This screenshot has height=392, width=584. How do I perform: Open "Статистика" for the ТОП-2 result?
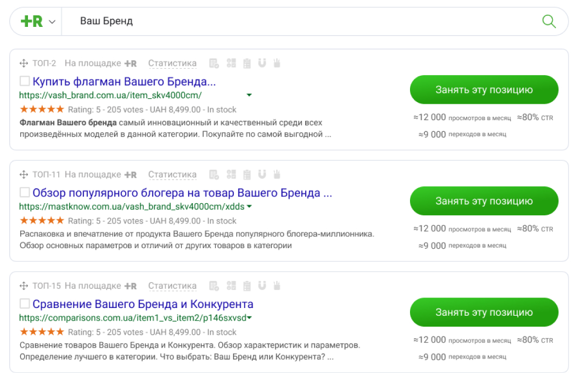point(172,64)
